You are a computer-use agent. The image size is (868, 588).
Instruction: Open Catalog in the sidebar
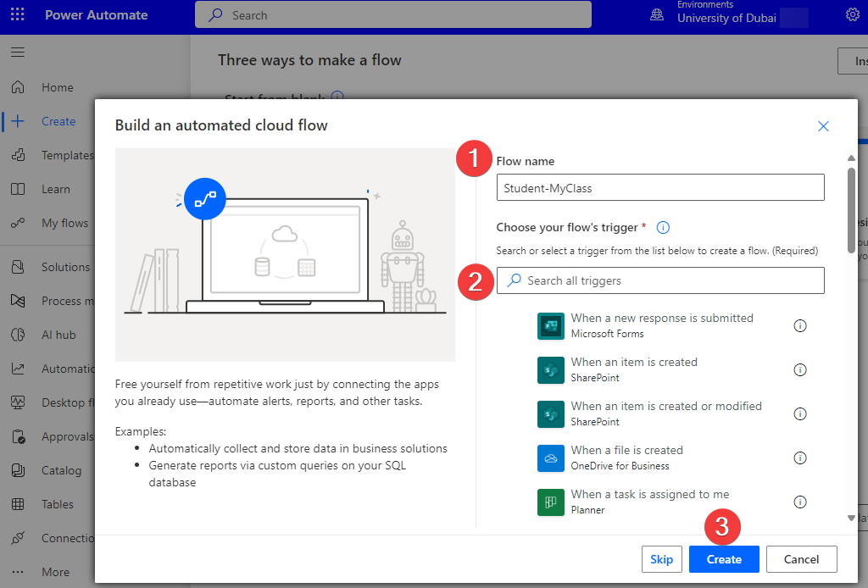(61, 470)
